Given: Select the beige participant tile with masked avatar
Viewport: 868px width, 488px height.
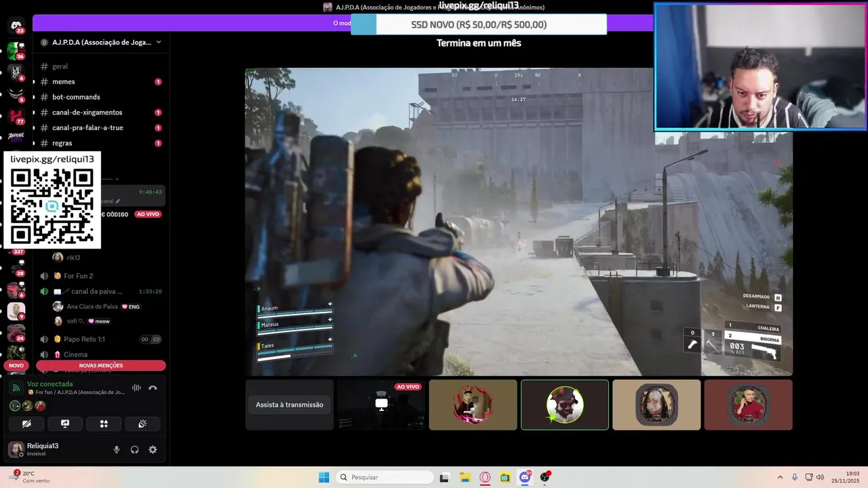Looking at the screenshot, I should coord(656,405).
